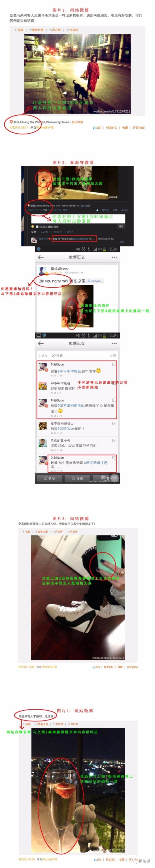Rotate the red-pajamas street photo right with 向右转
The width and height of the screenshot is (155, 868).
click(x=72, y=30)
